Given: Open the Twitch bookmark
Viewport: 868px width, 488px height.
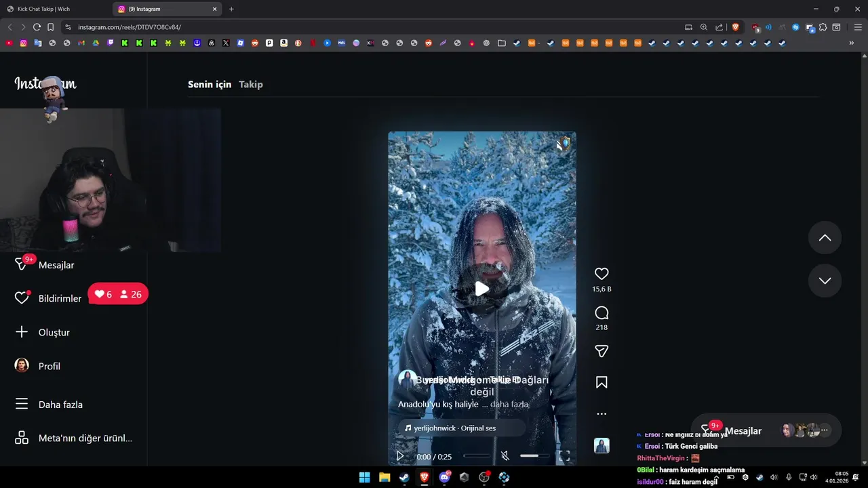Looking at the screenshot, I should (111, 43).
